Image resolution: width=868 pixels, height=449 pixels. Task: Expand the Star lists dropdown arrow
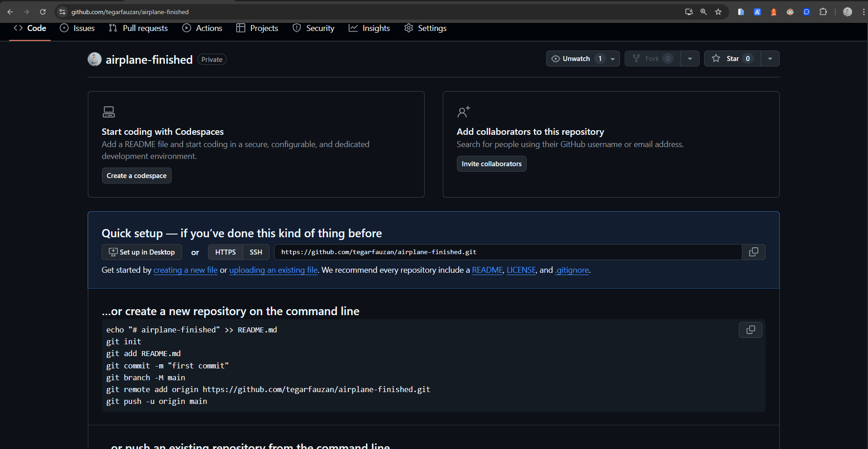(x=770, y=59)
